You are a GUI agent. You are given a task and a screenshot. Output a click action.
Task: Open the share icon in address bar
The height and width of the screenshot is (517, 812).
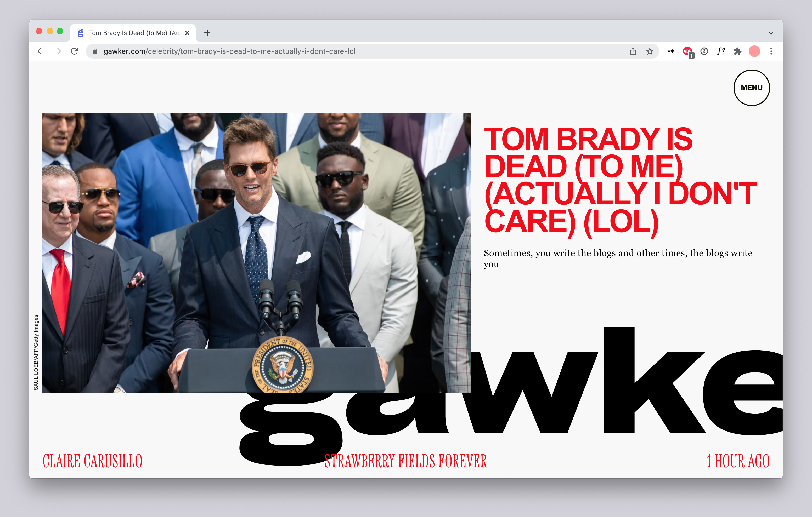[633, 51]
